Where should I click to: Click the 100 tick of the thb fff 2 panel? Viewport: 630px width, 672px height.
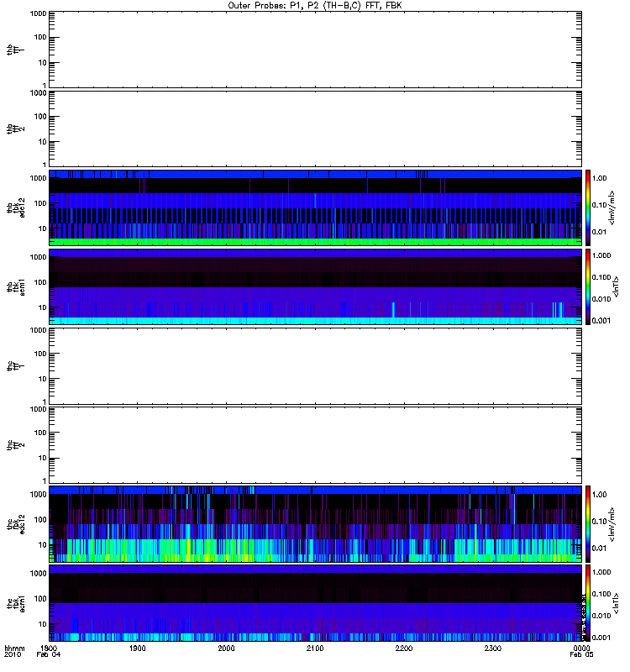coord(40,117)
